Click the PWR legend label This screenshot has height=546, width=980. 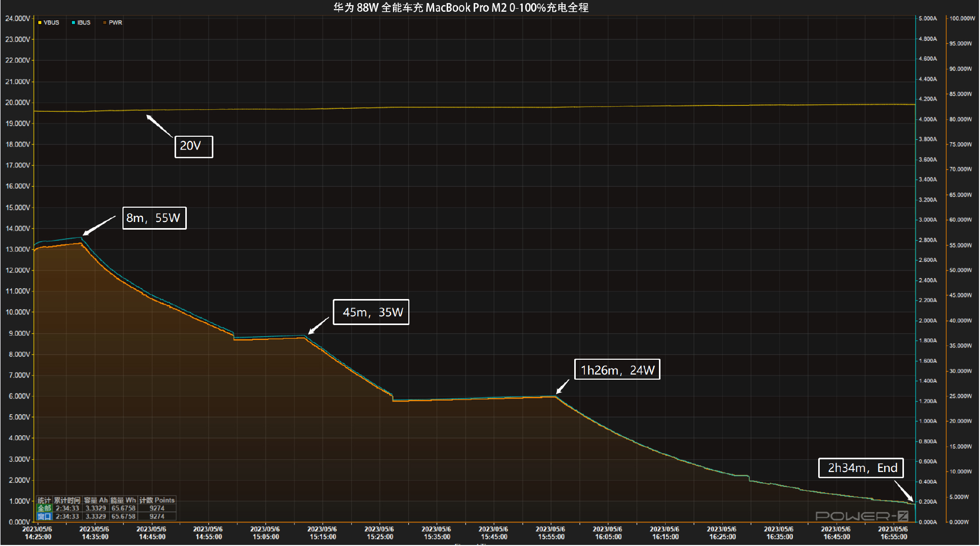pyautogui.click(x=115, y=22)
